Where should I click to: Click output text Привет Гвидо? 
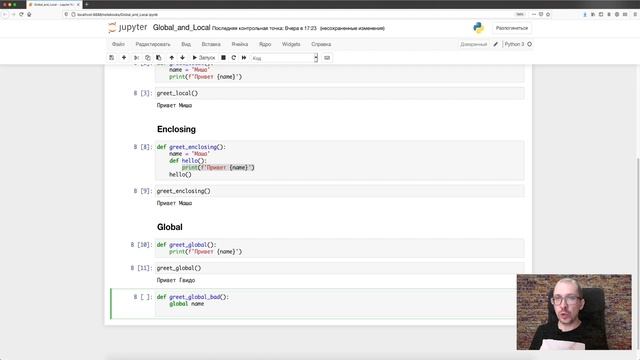pos(176,280)
